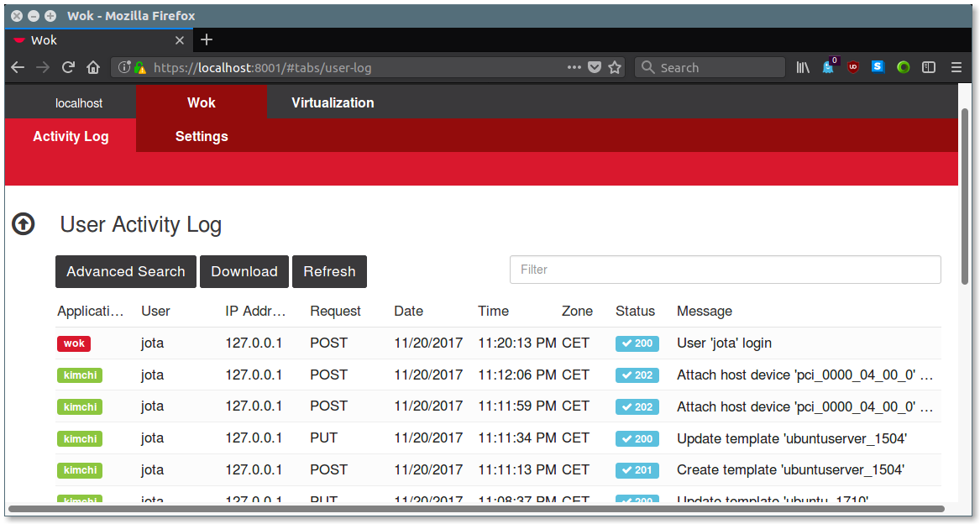This screenshot has height=524, width=980.
Task: Sort by the Message column header
Action: [705, 311]
